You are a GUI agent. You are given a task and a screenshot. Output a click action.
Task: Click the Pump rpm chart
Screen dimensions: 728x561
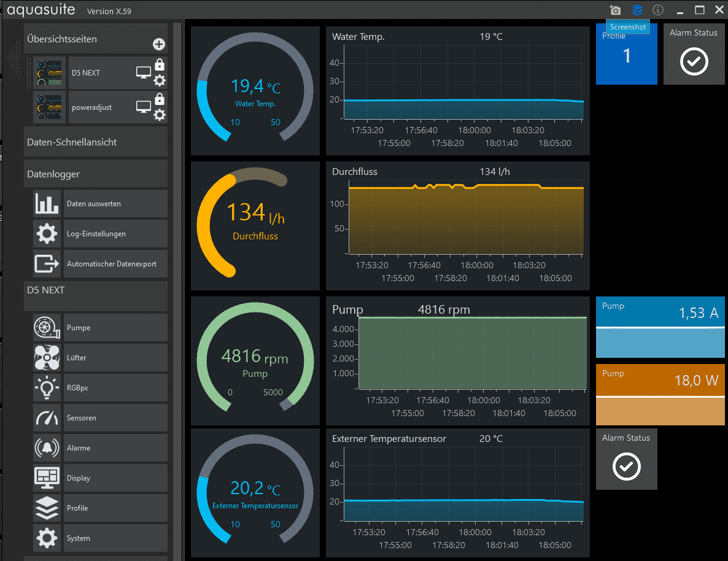pyautogui.click(x=458, y=361)
